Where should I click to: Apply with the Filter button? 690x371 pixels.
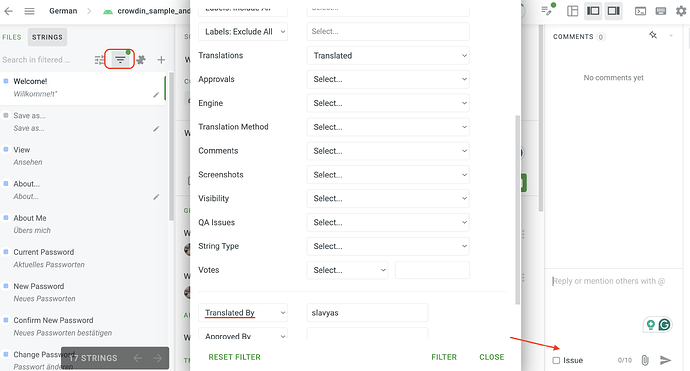(444, 357)
